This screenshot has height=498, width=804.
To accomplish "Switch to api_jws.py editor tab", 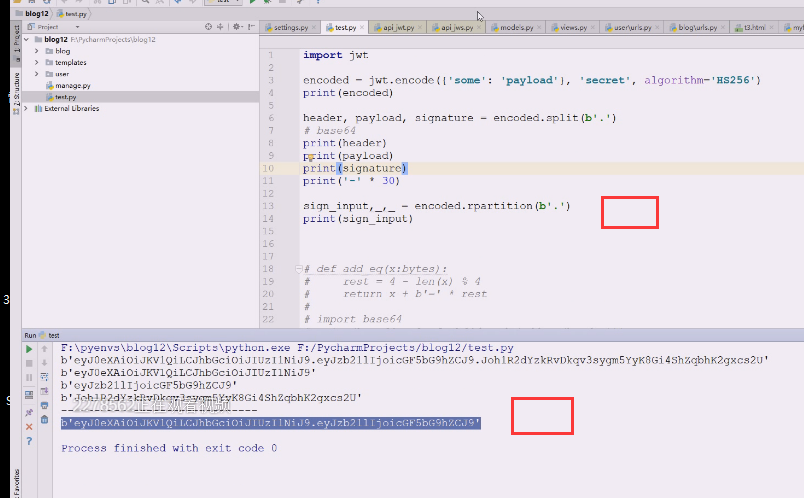I will (x=457, y=27).
